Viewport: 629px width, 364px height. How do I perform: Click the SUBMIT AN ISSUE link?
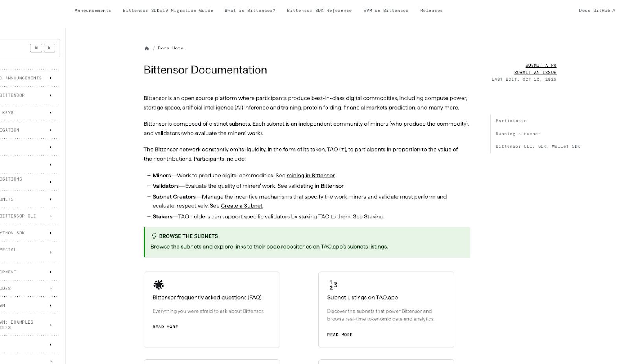point(535,72)
